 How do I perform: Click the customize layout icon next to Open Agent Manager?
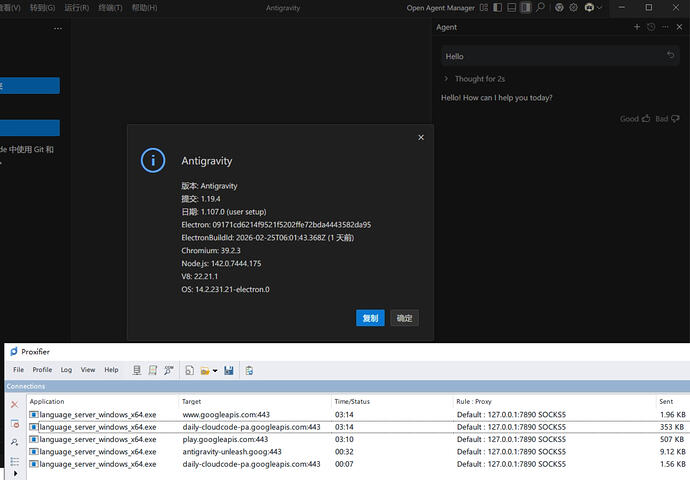tap(484, 7)
